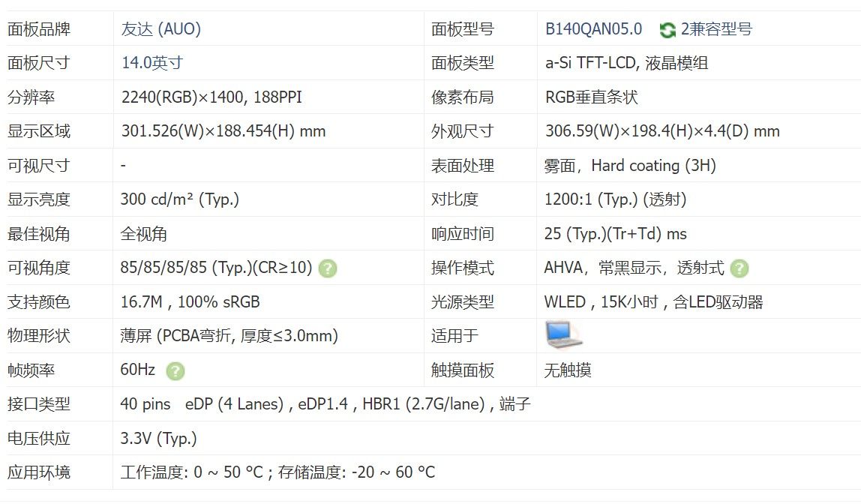Open the B140QAN05.0 panel model link
Image resolution: width=861 pixels, height=504 pixels.
pyautogui.click(x=593, y=29)
